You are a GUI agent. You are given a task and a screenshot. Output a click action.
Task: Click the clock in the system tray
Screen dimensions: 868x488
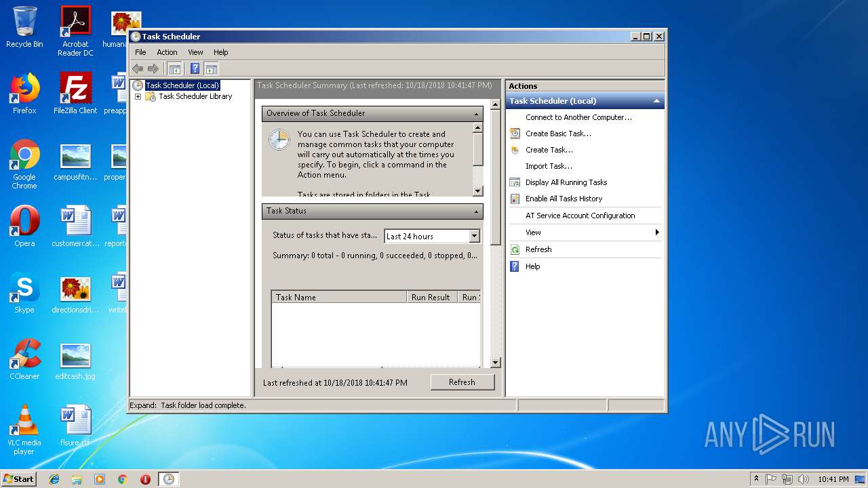coord(833,479)
